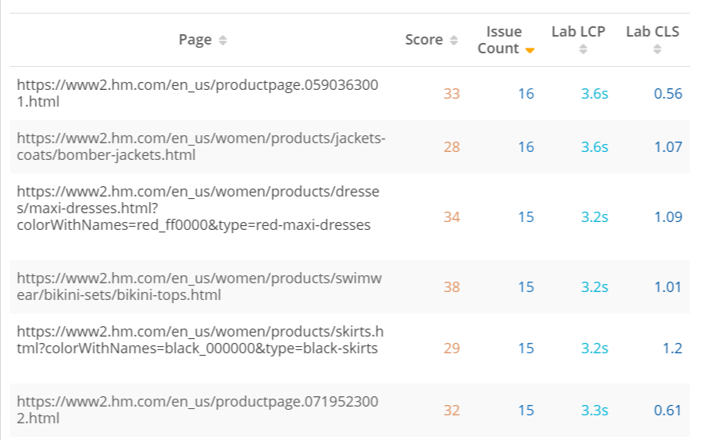Open the red-maxi-dresses page URL
Image resolution: width=708 pixels, height=440 pixels.
click(x=198, y=208)
